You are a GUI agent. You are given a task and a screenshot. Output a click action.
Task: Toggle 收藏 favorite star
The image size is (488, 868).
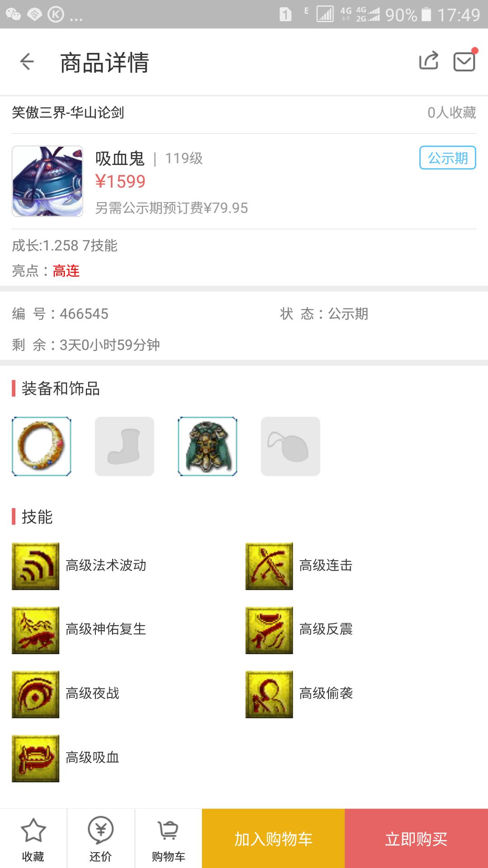coord(33,839)
